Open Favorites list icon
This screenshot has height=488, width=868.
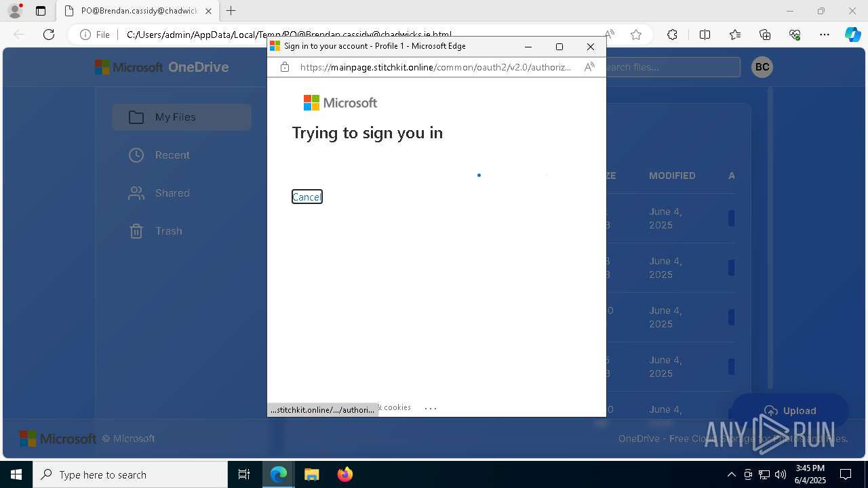tap(735, 35)
